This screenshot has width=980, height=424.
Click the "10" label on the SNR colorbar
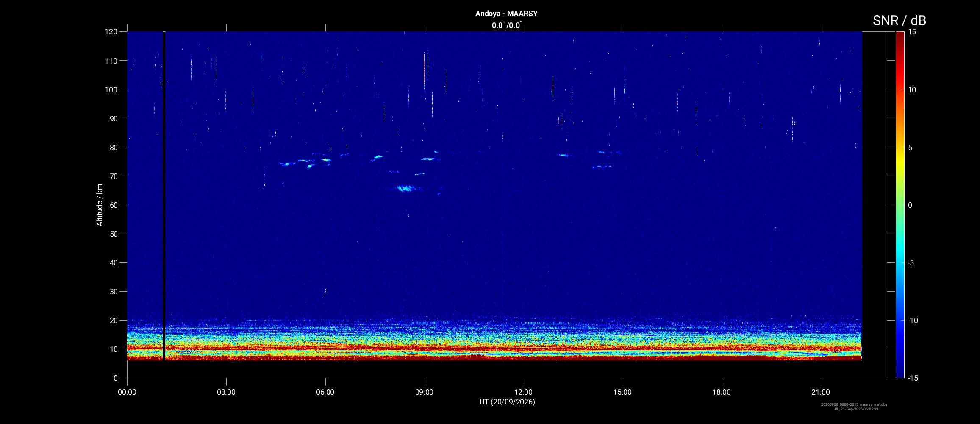tap(912, 90)
